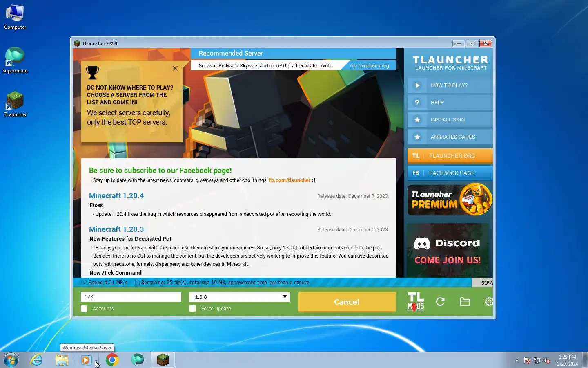This screenshot has height=368, width=588.
Task: Click the FB badge on Facebook Page
Action: 416,173
